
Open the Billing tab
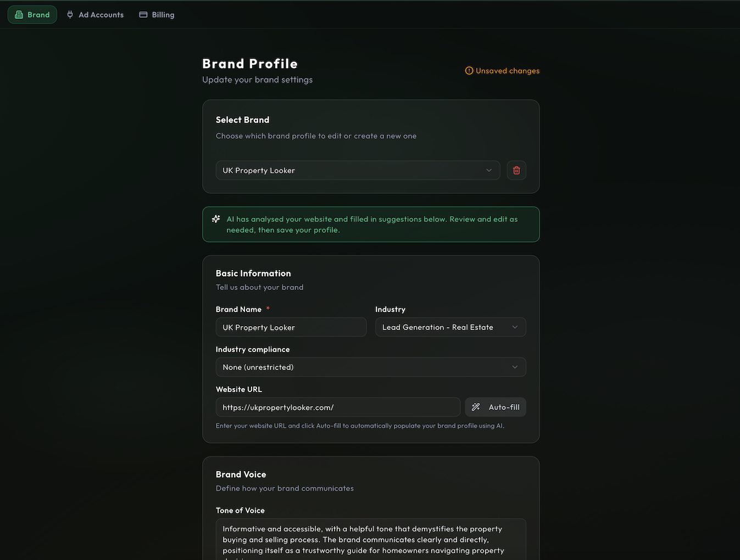pos(163,15)
